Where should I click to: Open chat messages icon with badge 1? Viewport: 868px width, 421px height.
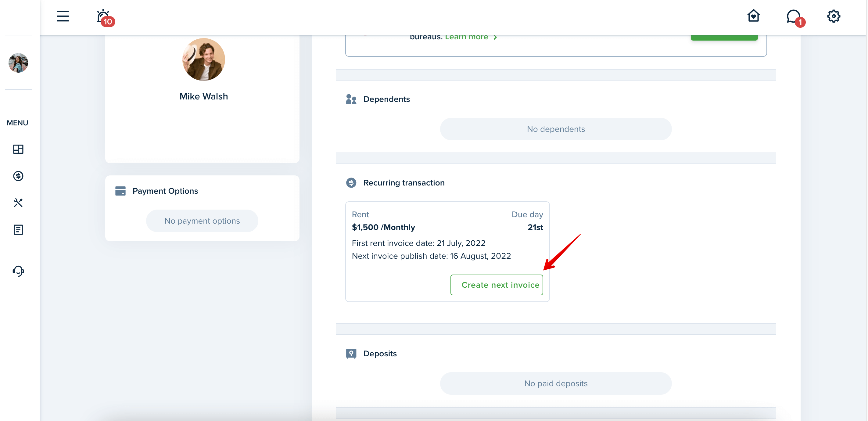click(x=795, y=17)
